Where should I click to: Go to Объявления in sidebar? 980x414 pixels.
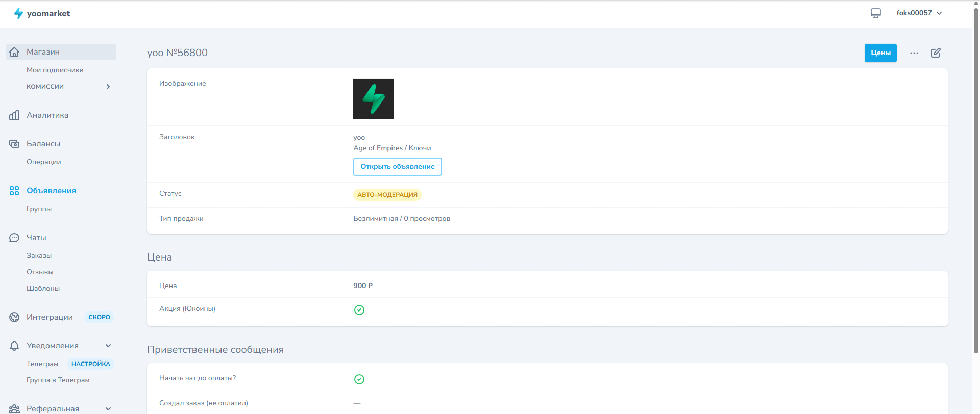pos(51,191)
